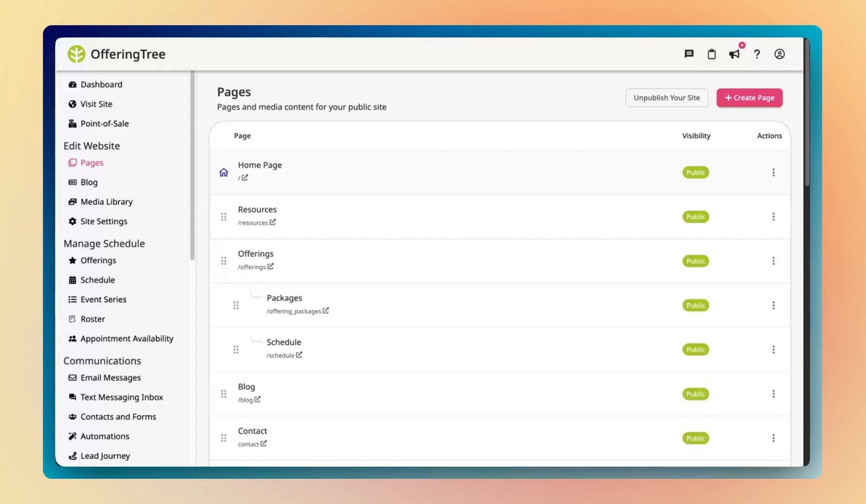Screen dimensions: 866x504
Task: Open external link icon under Home Page
Action: (245, 178)
